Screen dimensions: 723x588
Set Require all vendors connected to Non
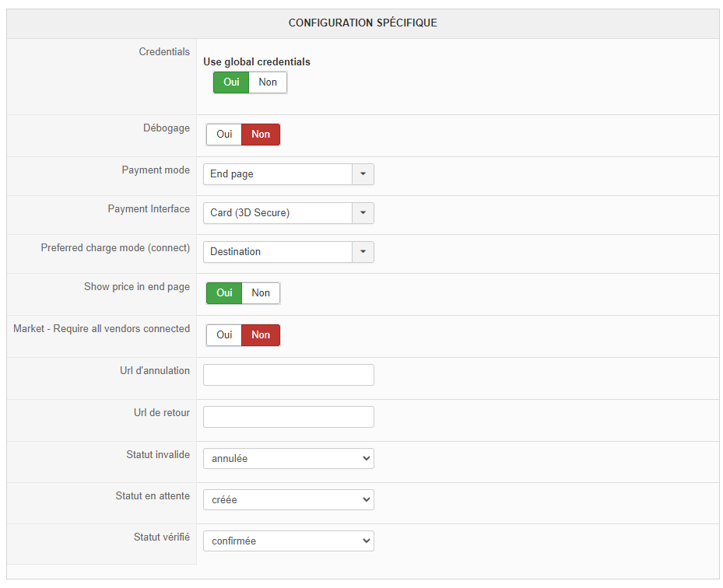(x=261, y=335)
